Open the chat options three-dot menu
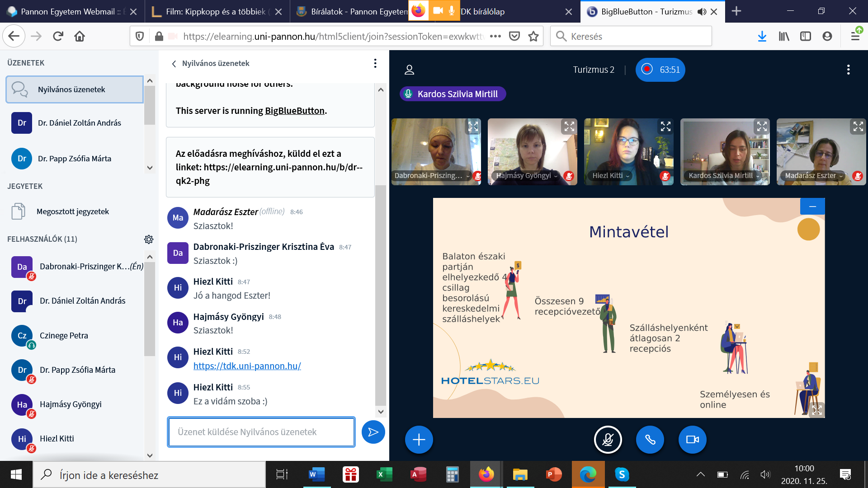This screenshot has height=488, width=868. click(375, 63)
